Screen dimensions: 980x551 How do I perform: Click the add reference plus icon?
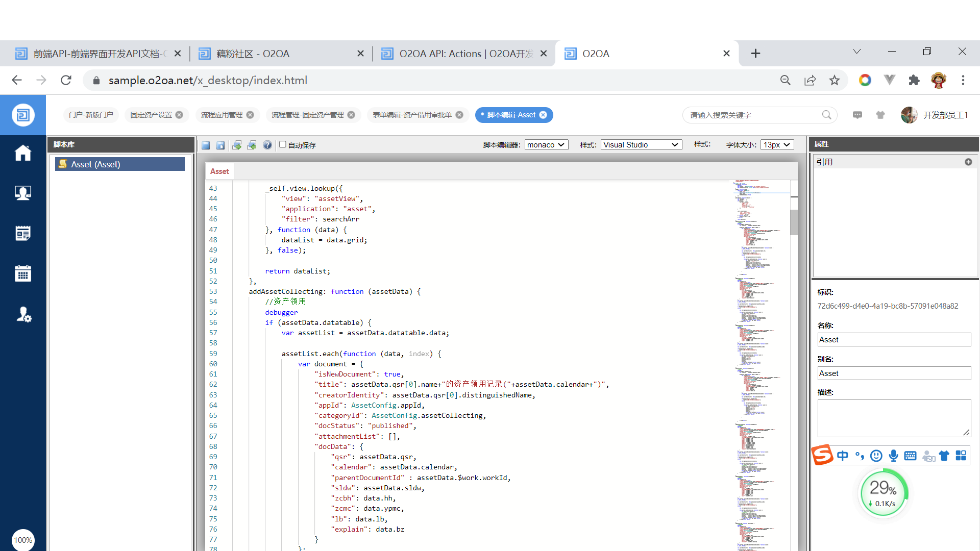tap(968, 162)
